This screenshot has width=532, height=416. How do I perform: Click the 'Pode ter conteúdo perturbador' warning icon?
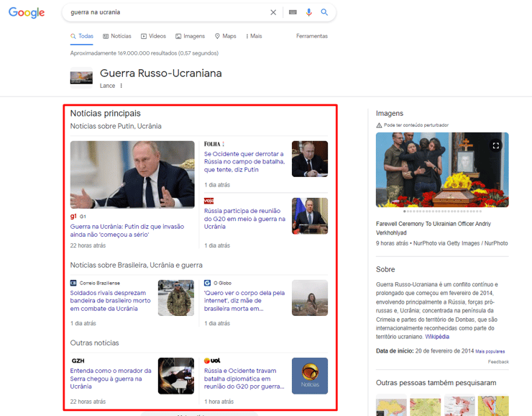click(379, 125)
